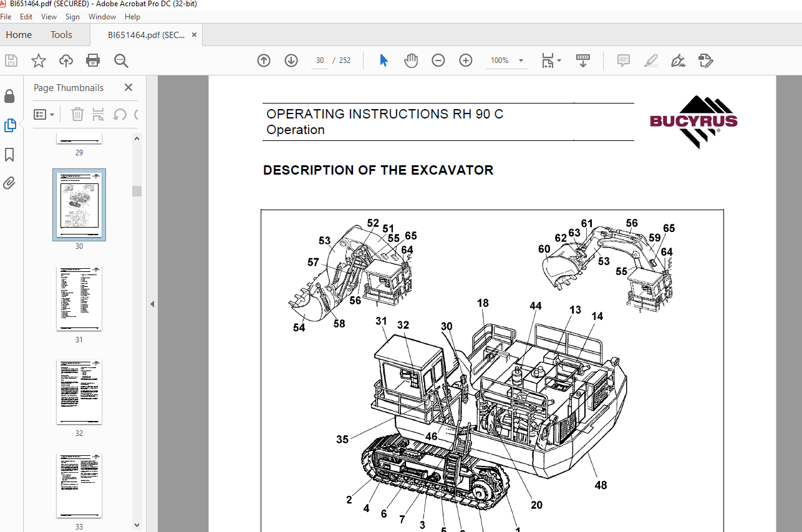This screenshot has width=802, height=532.
Task: Click the thumbnails panel scrollbar handle
Action: pyautogui.click(x=137, y=191)
